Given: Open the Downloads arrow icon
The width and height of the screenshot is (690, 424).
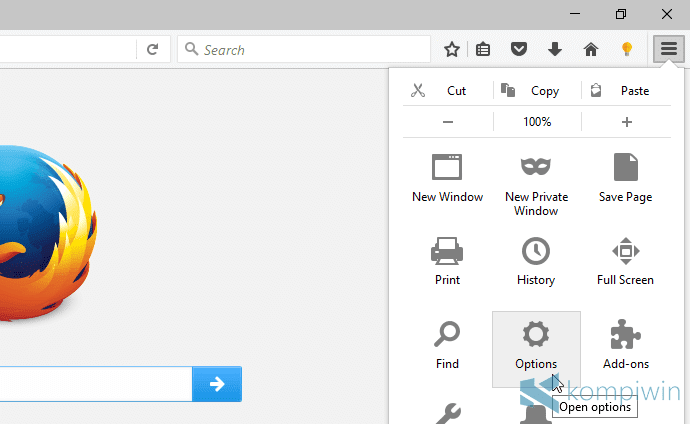Looking at the screenshot, I should [x=555, y=49].
